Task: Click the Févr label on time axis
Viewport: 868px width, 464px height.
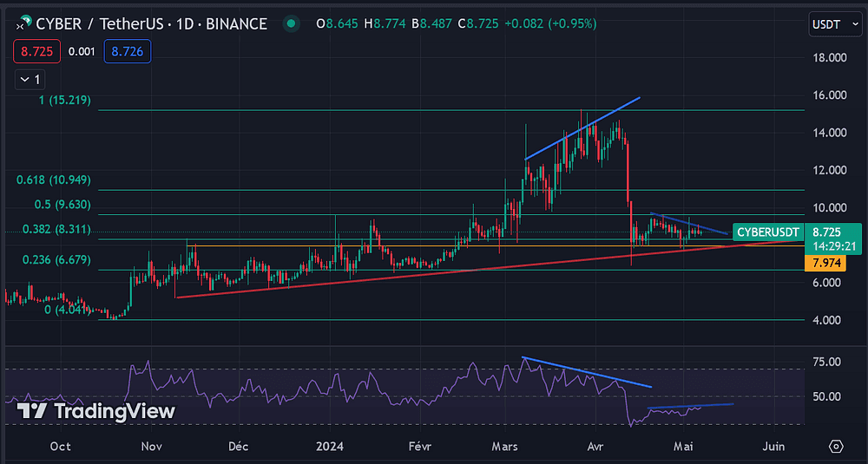Action: 421,447
